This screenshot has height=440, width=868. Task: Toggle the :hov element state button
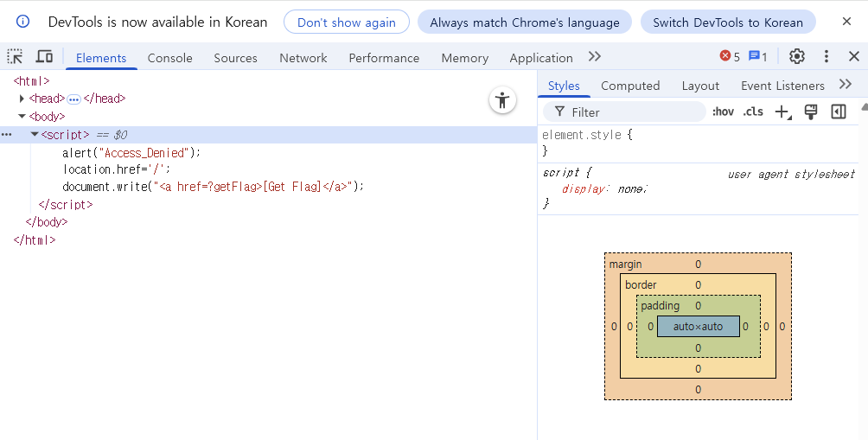coord(723,112)
